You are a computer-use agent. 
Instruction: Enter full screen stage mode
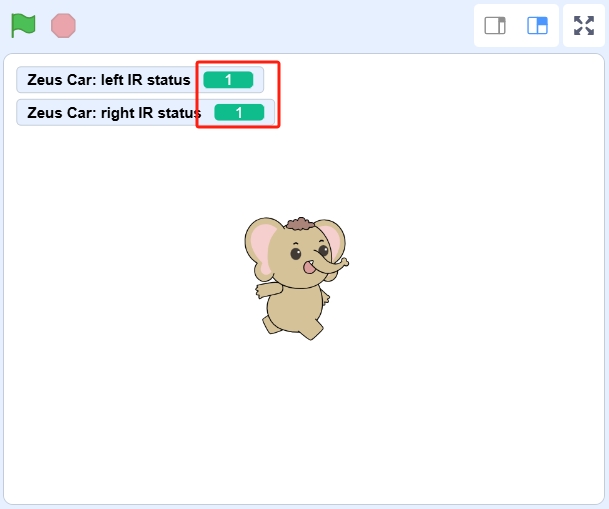(x=584, y=26)
